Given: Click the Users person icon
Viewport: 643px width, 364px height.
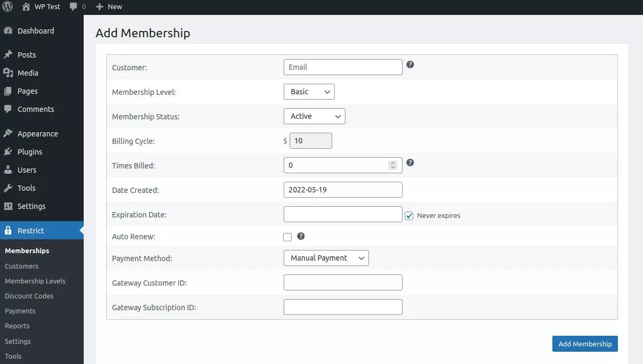Looking at the screenshot, I should [8, 170].
